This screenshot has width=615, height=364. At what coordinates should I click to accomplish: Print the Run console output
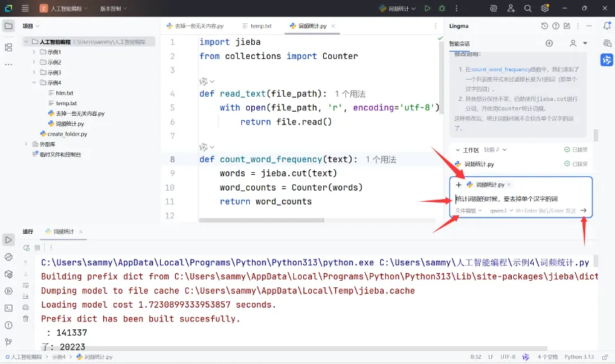pyautogui.click(x=26, y=307)
